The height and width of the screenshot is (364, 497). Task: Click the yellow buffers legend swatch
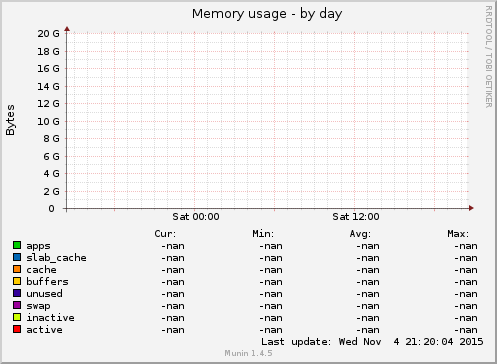coord(17,281)
